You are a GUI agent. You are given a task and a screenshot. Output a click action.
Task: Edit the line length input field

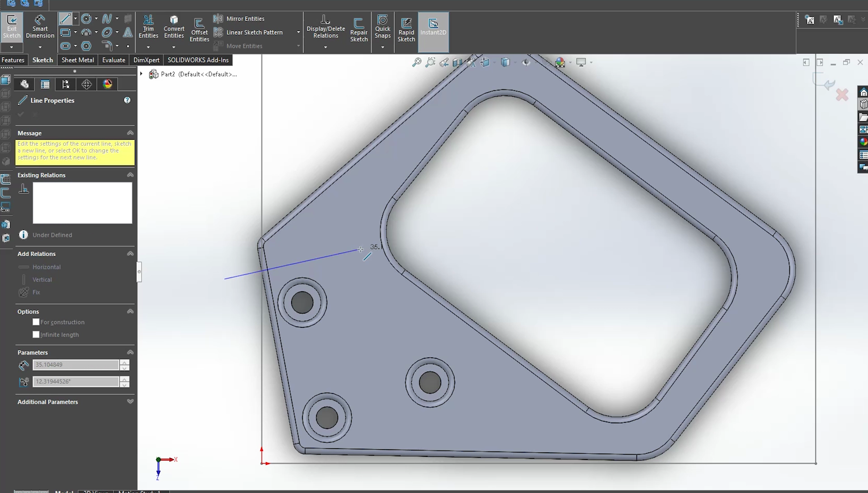75,364
